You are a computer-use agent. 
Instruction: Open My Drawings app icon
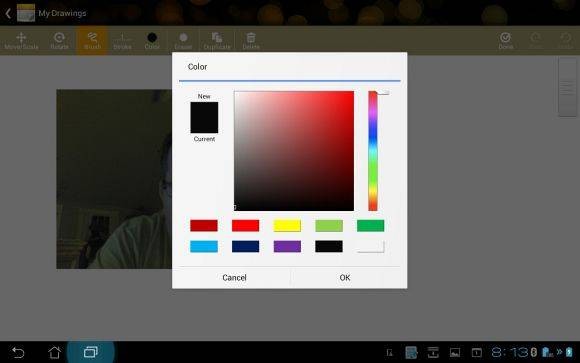(x=26, y=13)
